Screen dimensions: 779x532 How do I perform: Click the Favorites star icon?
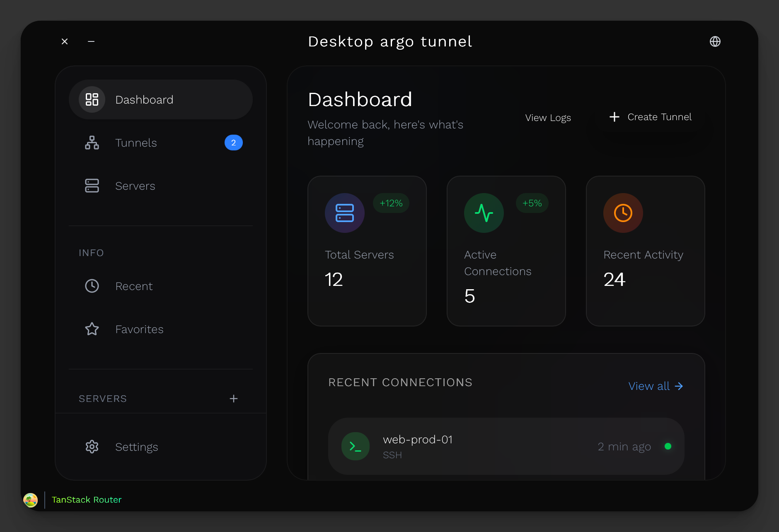point(92,329)
